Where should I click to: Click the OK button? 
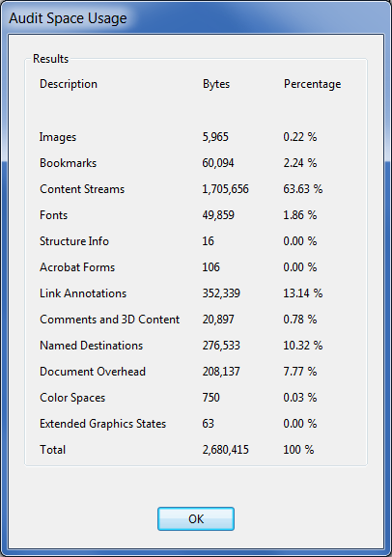(x=196, y=519)
